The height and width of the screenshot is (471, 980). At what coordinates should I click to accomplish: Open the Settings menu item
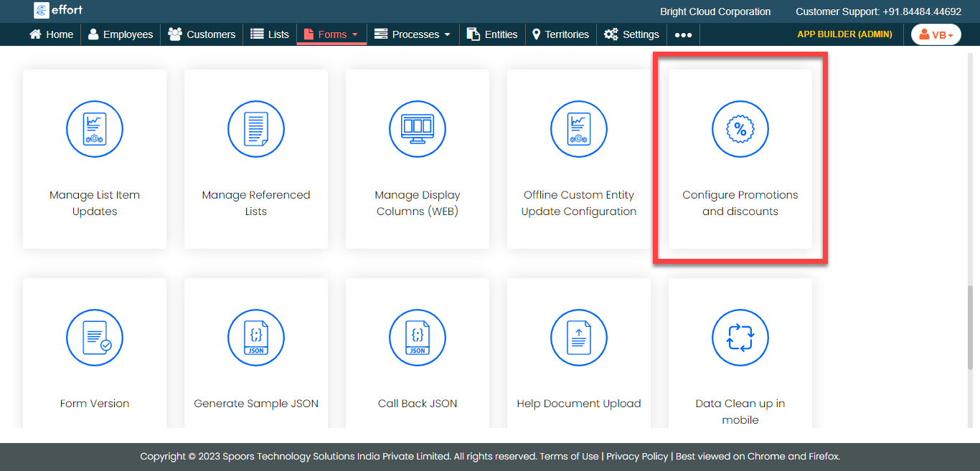pos(631,34)
